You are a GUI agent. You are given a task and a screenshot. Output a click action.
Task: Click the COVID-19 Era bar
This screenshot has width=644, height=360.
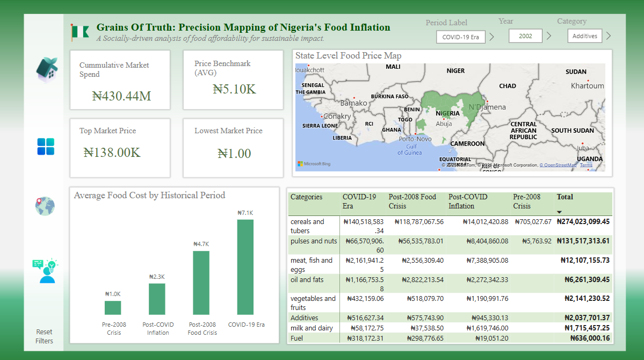(245, 267)
